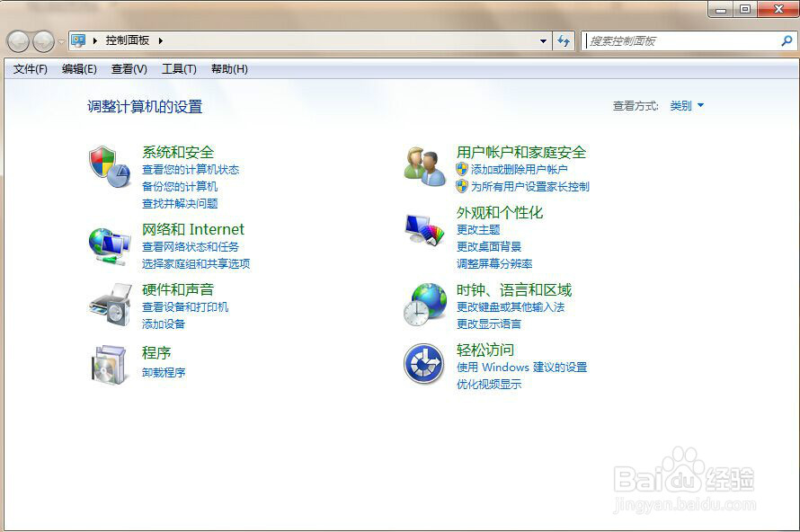Click the search magnifier icon
Viewport: 800px width, 532px height.
tap(787, 40)
